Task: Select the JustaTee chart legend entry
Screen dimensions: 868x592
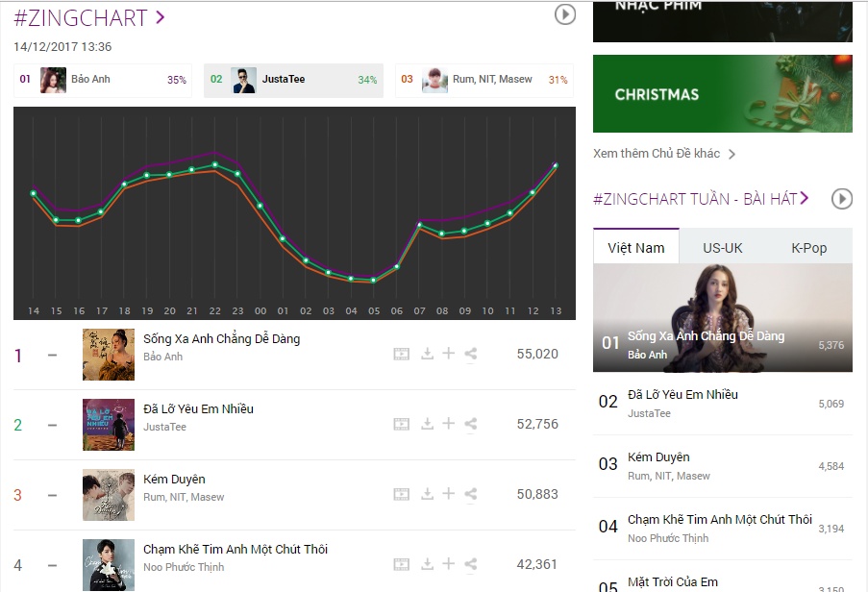Action: (293, 80)
